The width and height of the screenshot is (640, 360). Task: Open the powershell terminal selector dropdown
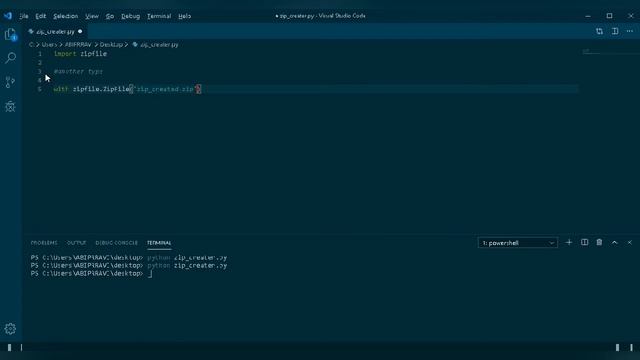point(518,243)
